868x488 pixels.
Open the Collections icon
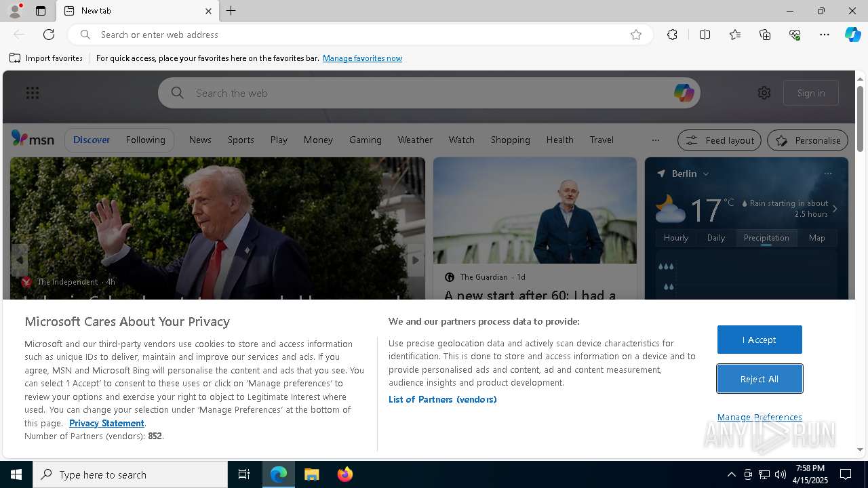pyautogui.click(x=765, y=35)
